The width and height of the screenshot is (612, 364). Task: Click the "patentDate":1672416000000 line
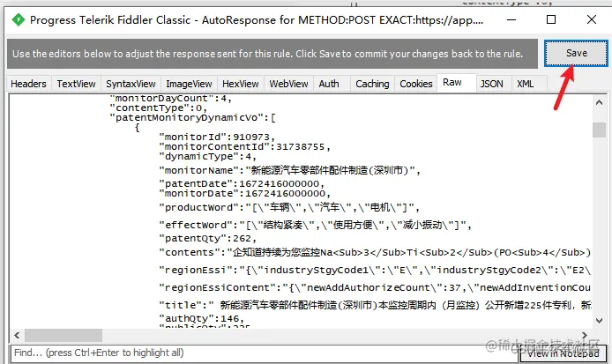tap(242, 183)
